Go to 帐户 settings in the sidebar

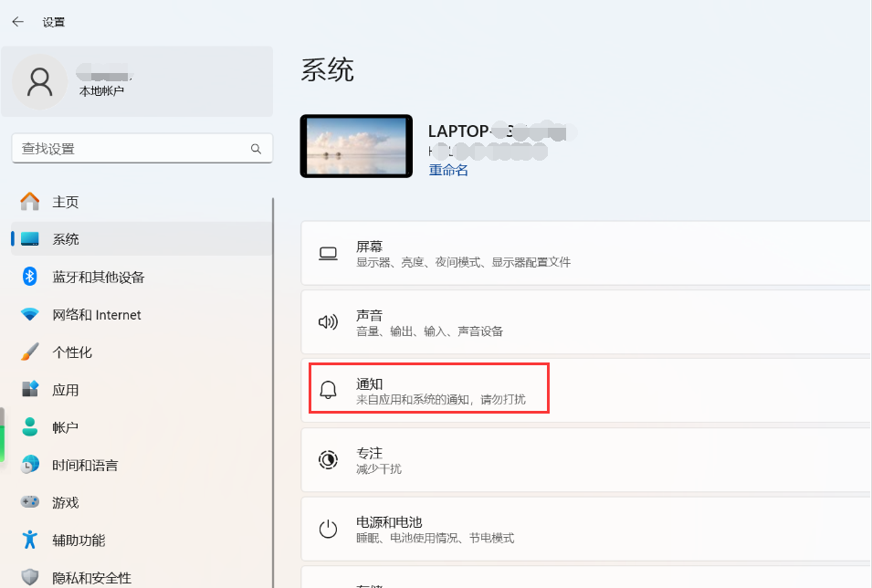coord(66,427)
